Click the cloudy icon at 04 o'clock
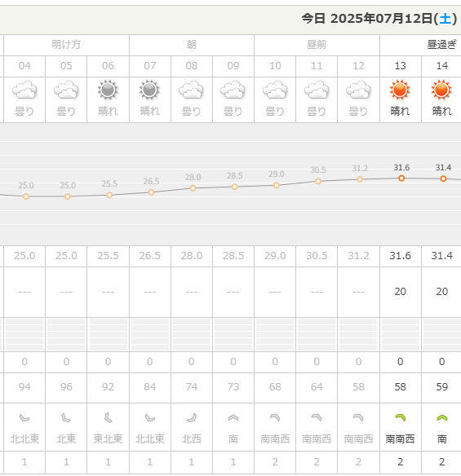461x476 pixels. [24, 90]
